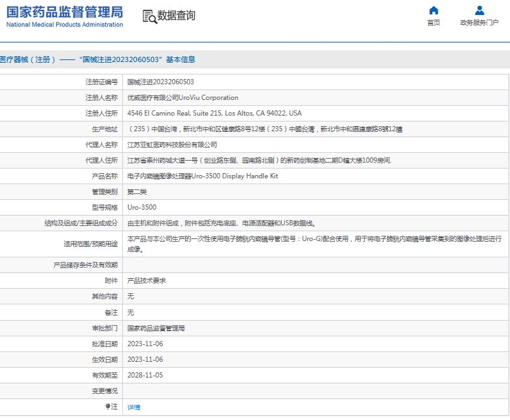Click the 变更情况 label
The image size is (510, 420).
(x=105, y=391)
